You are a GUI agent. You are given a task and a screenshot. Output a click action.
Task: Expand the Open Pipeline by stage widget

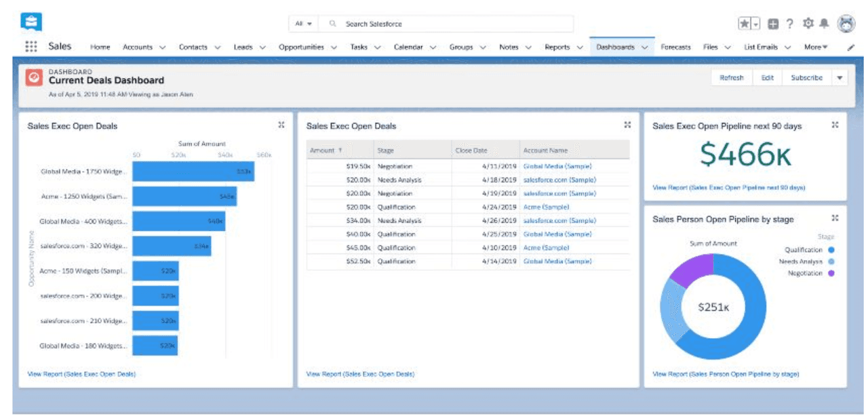pyautogui.click(x=835, y=218)
